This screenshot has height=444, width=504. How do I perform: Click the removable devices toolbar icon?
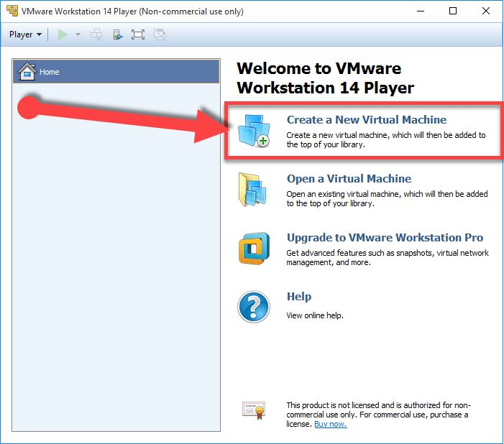[x=118, y=34]
